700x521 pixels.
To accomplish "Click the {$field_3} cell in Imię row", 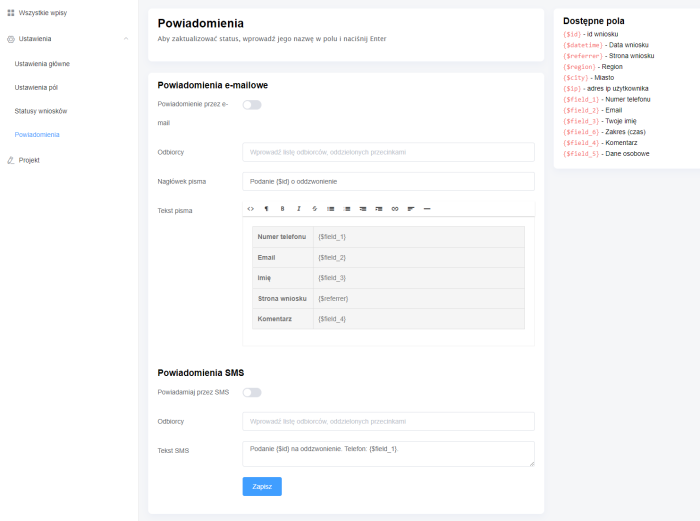I will (419, 278).
